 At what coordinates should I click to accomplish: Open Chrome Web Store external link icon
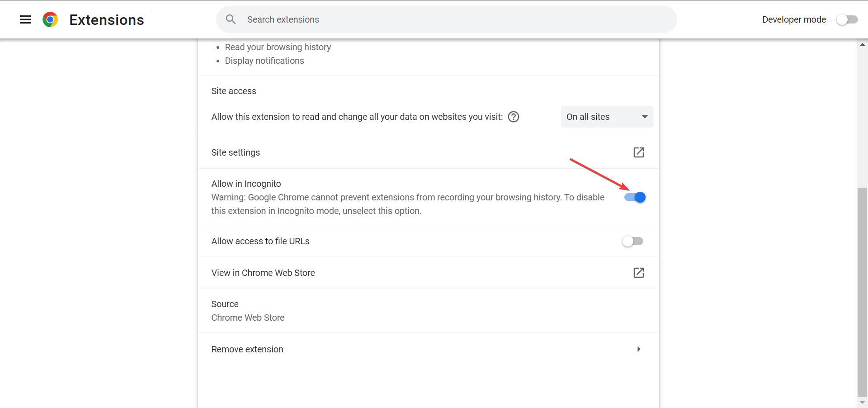pos(639,273)
